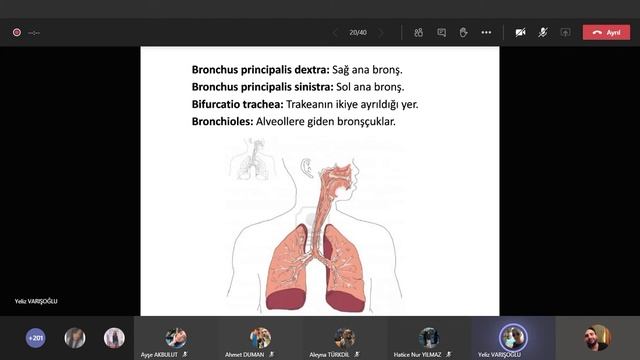The image size is (640, 360).
Task: Go to the next slide arrow
Action: (x=381, y=33)
